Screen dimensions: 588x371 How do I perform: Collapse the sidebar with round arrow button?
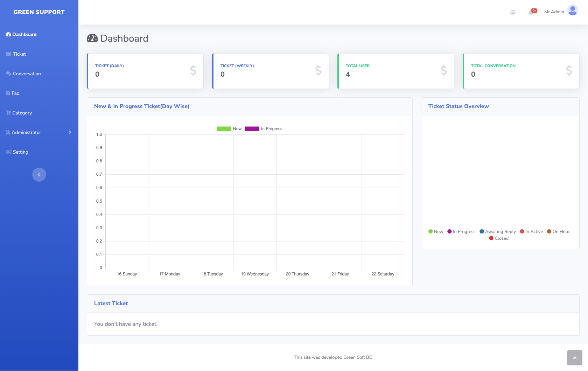(39, 175)
